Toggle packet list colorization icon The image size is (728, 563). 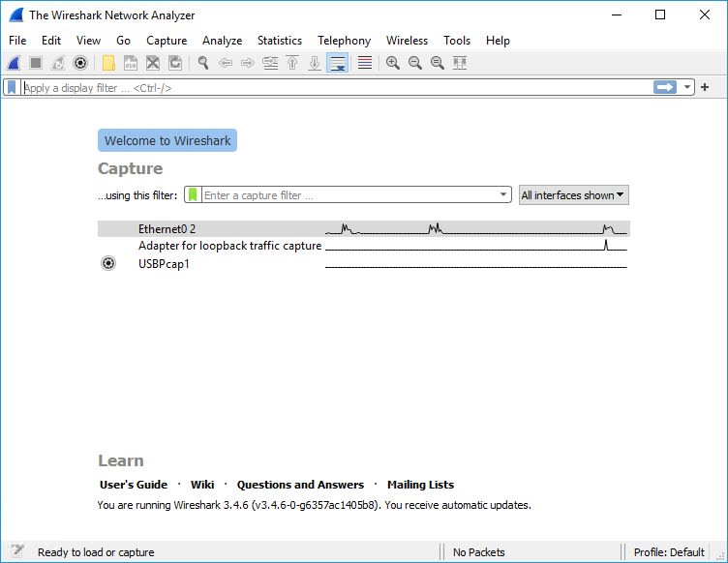pos(365,63)
